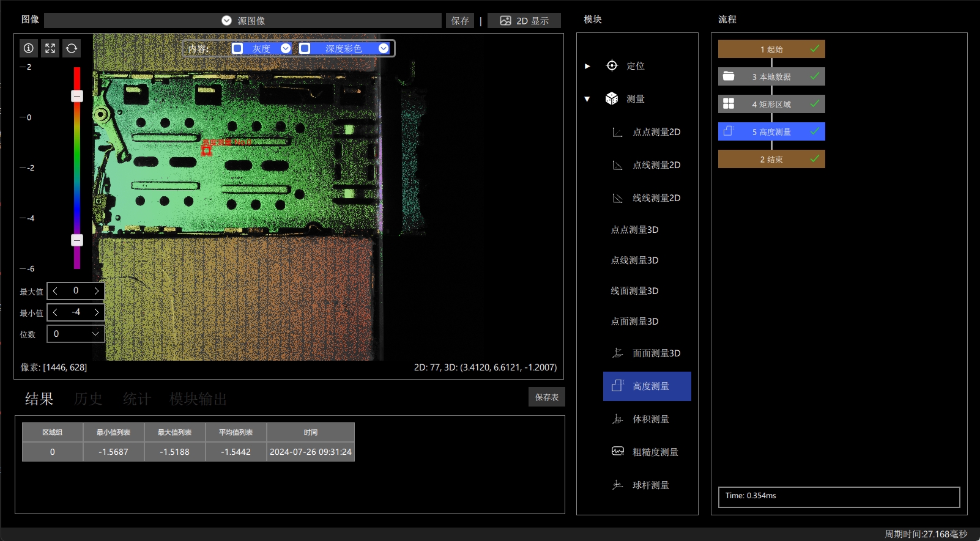Select the 起始 flow step
Screen dimensions: 980x541
[x=771, y=49]
